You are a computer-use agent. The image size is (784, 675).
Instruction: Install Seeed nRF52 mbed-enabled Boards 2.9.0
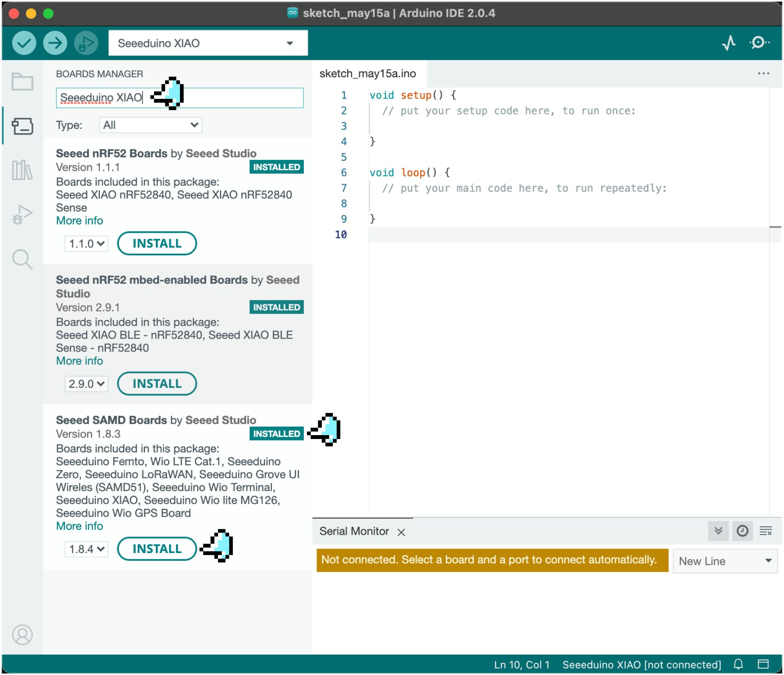(157, 384)
